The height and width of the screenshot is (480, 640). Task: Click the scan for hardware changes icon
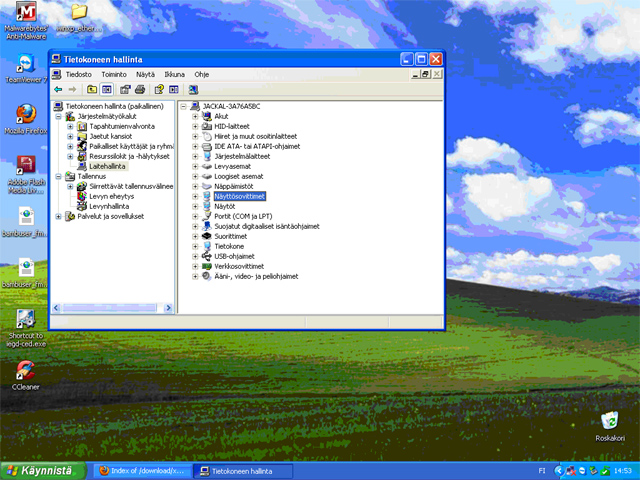point(193,89)
